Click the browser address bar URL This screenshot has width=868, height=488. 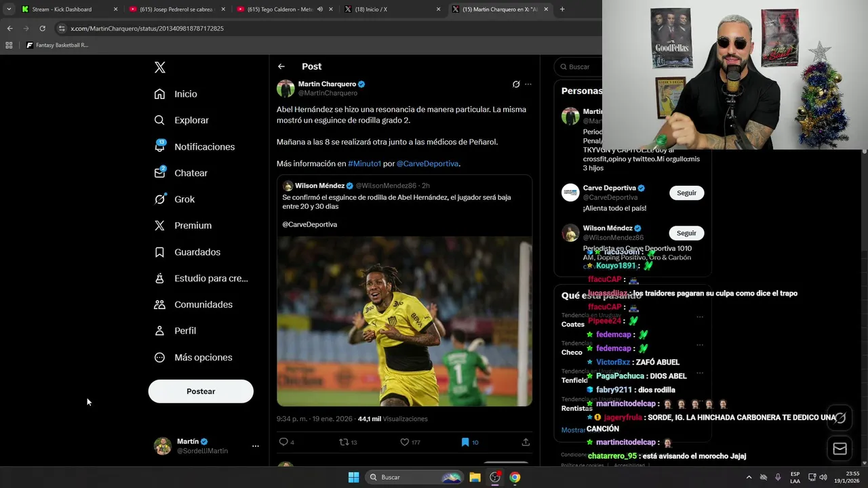tap(147, 28)
